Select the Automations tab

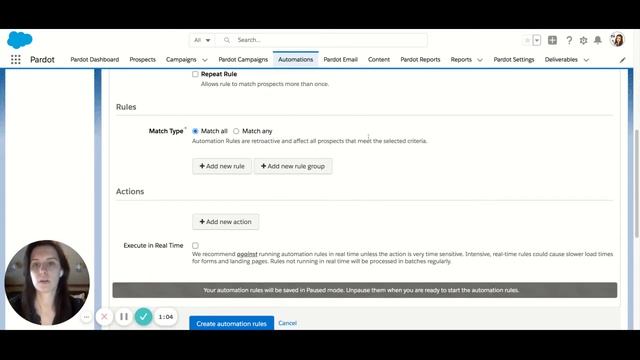click(296, 60)
